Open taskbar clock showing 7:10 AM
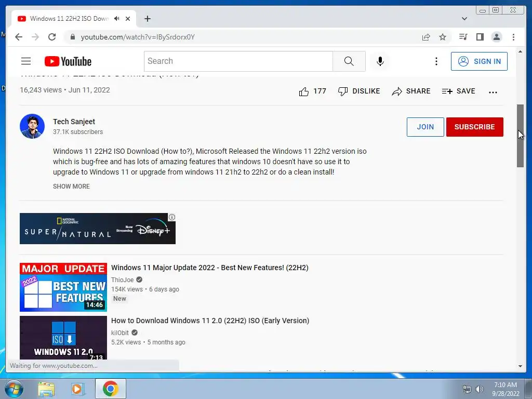This screenshot has width=532, height=399. click(x=506, y=389)
